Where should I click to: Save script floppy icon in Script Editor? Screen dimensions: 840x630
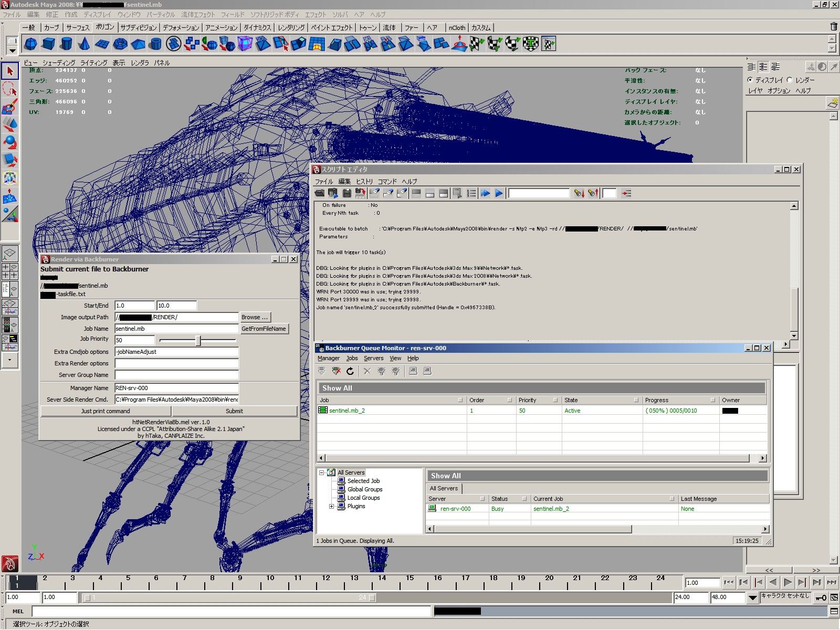coord(347,193)
